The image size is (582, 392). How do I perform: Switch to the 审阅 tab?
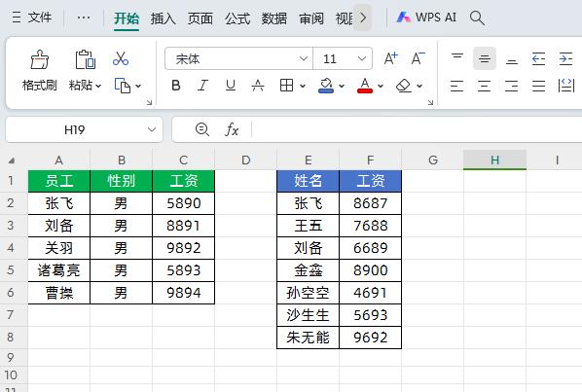[311, 18]
